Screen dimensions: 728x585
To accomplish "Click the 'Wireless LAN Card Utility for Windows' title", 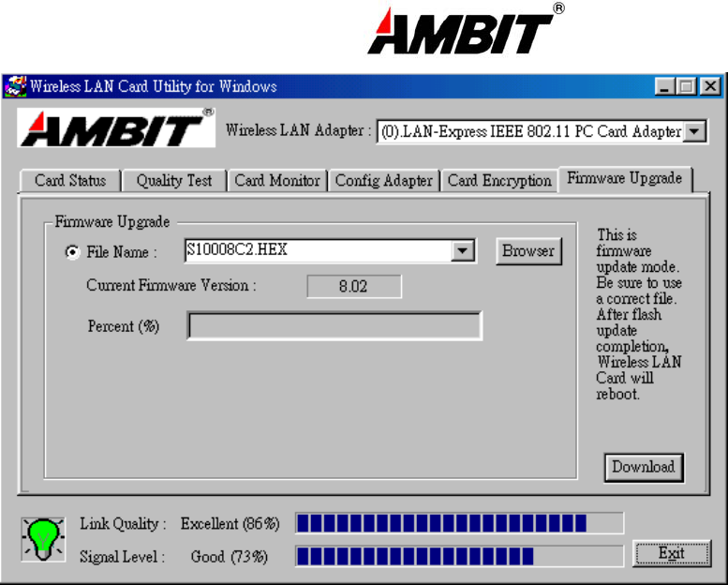I will pyautogui.click(x=154, y=86).
